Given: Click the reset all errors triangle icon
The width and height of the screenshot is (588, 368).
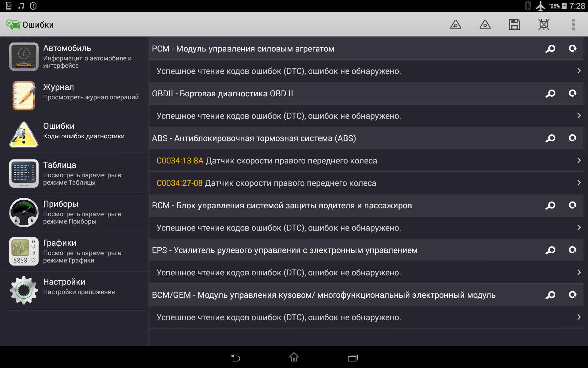Looking at the screenshot, I should point(485,25).
